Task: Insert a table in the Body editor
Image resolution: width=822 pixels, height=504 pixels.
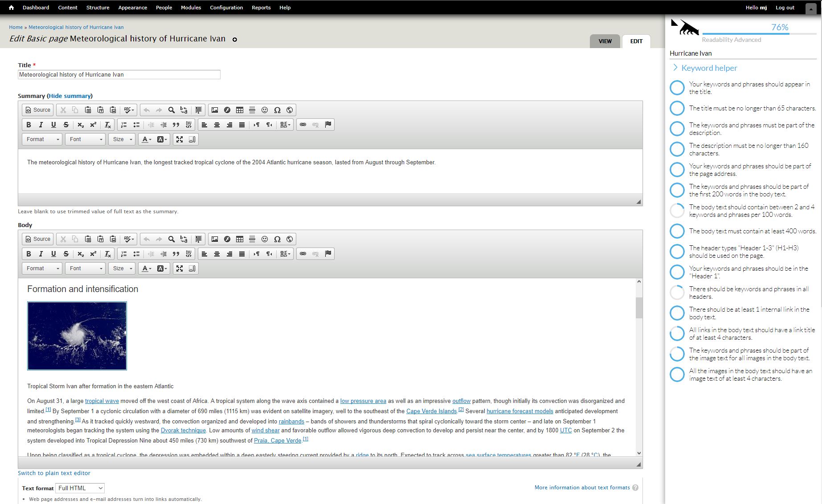Action: (x=240, y=239)
